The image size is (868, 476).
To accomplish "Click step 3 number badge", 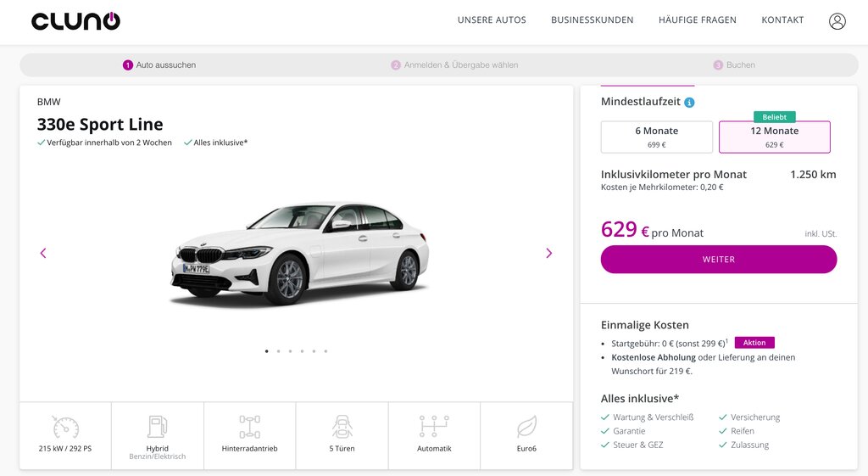I will [x=718, y=65].
